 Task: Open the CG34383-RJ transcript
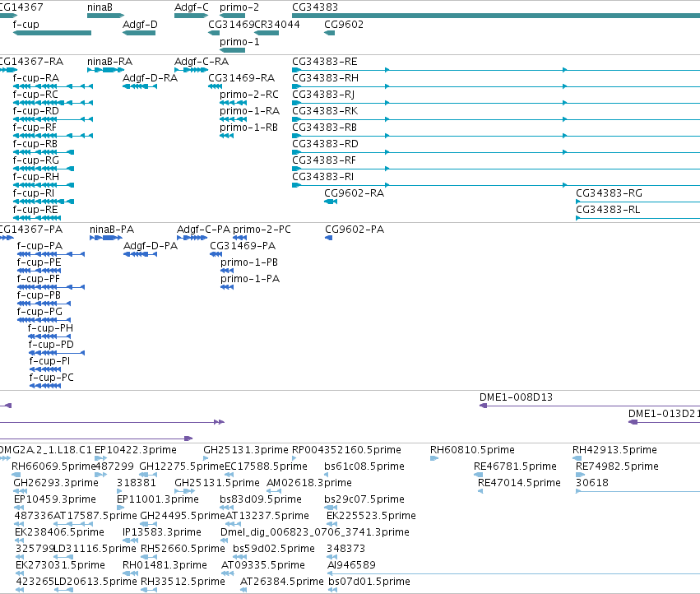coord(496,103)
